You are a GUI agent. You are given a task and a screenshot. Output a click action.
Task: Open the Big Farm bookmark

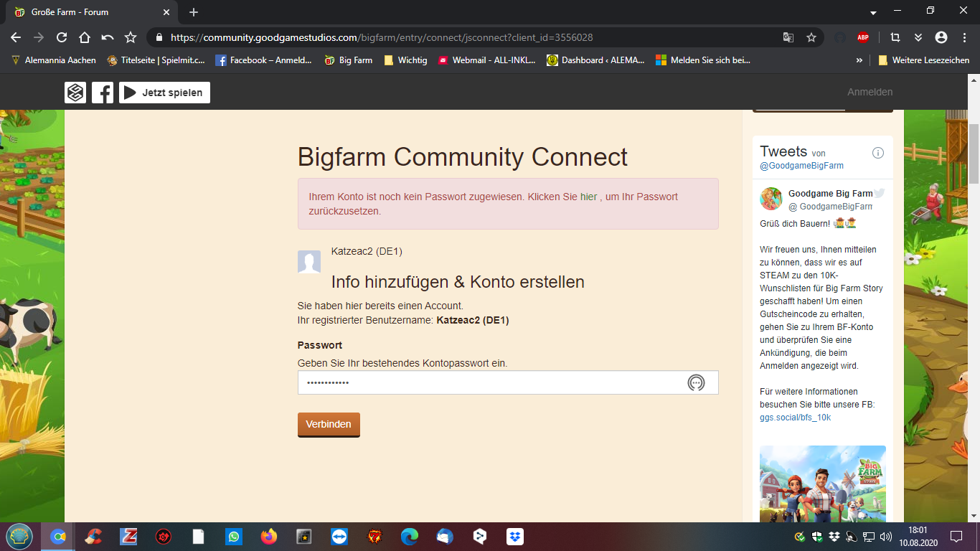point(348,60)
